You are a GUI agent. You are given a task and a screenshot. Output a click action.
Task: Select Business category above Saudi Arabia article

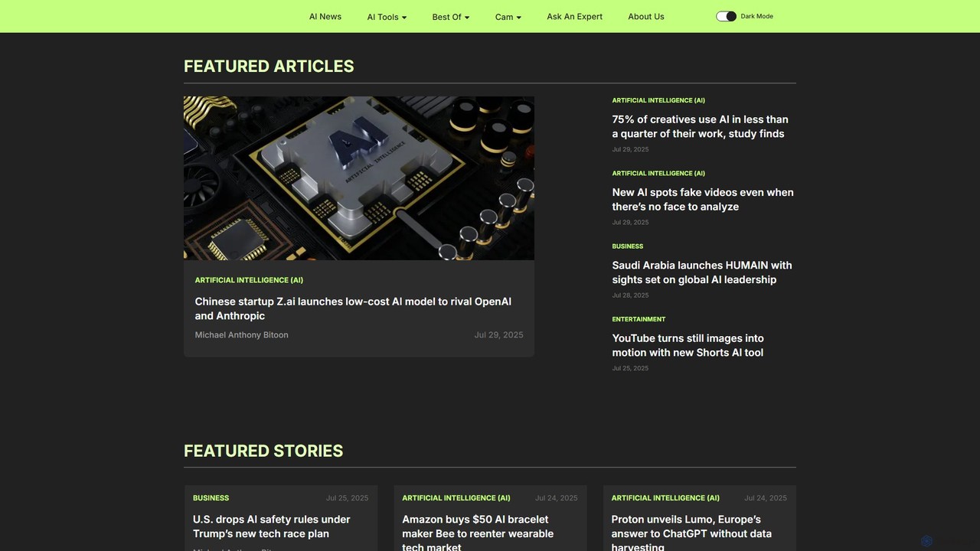pos(627,246)
